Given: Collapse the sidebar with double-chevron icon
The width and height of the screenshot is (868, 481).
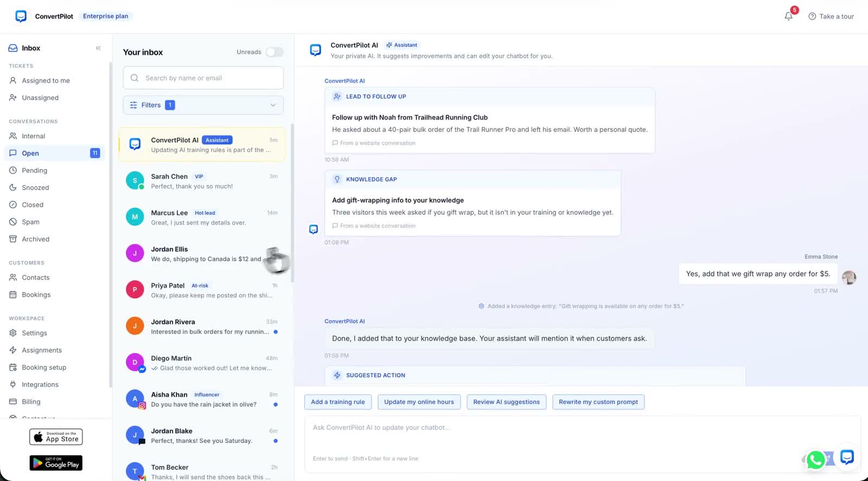Looking at the screenshot, I should pos(98,48).
